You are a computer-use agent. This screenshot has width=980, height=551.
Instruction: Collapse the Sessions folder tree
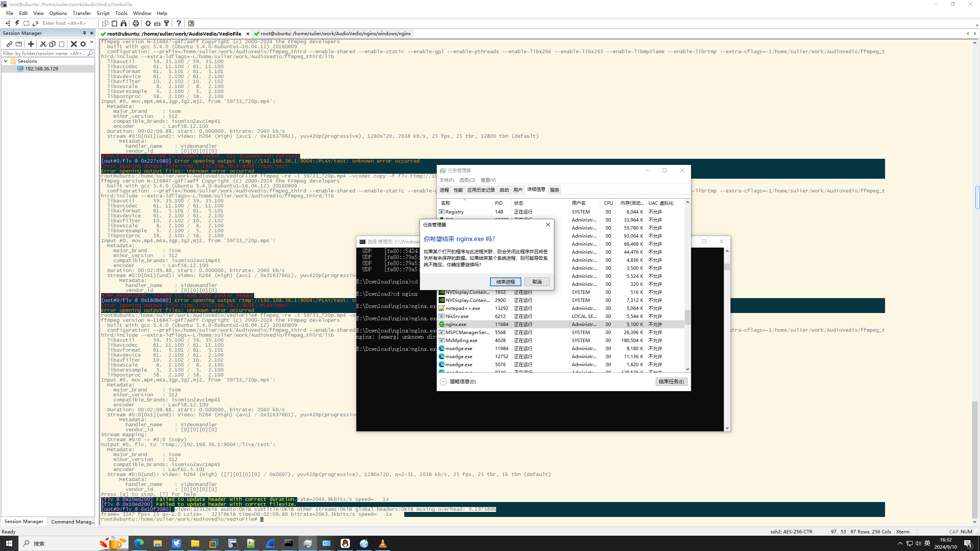point(6,61)
